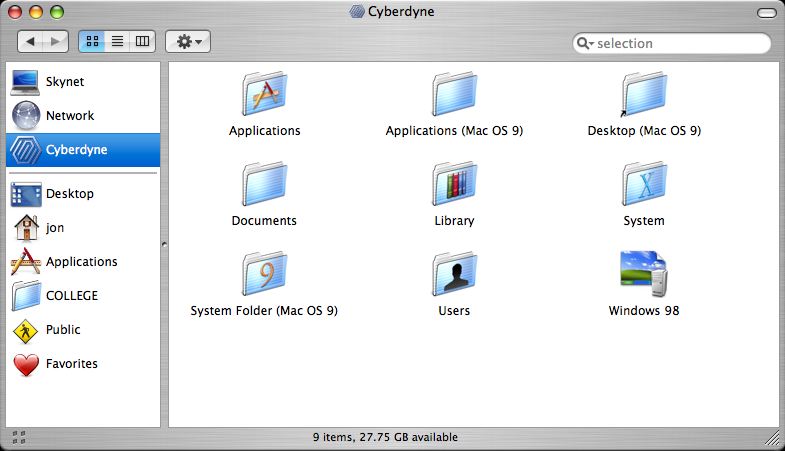
Task: Click the '9 items, 27.75 GB available' status text
Action: pos(385,437)
